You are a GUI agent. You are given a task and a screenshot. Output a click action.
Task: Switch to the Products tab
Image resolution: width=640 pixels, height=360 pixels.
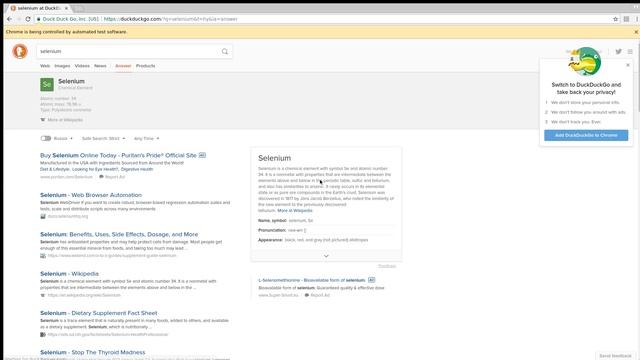145,66
